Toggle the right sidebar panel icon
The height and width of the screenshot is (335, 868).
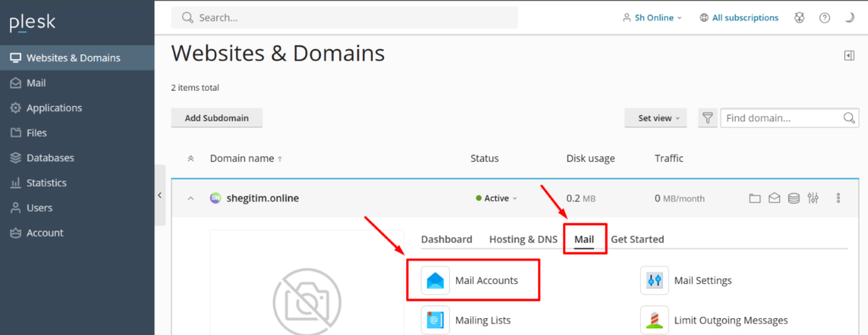coord(849,55)
